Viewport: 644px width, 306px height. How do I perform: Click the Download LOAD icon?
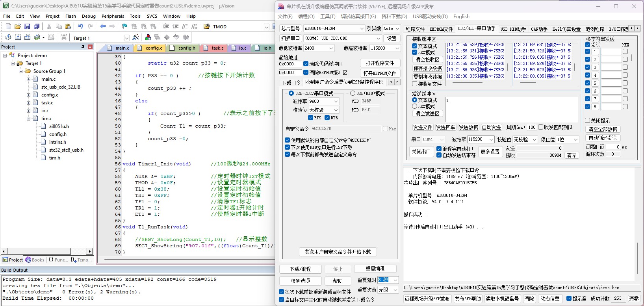[64, 37]
